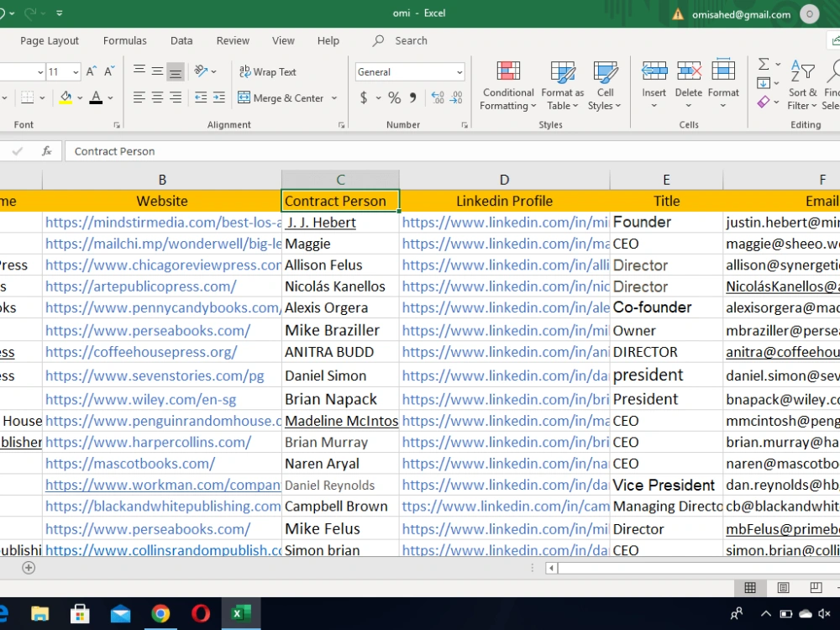Apply yellow fill color to cell

click(x=66, y=97)
